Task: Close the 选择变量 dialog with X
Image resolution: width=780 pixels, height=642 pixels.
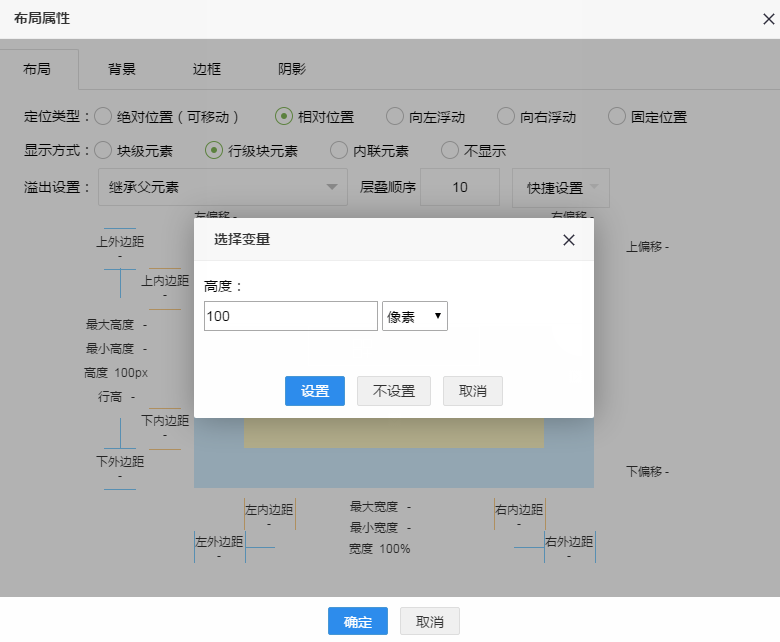Action: click(x=568, y=240)
